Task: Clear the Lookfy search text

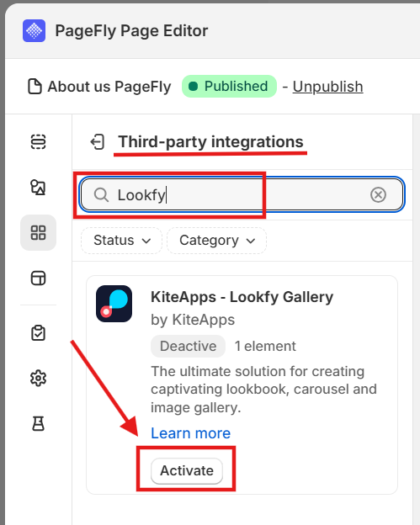Action: [378, 195]
